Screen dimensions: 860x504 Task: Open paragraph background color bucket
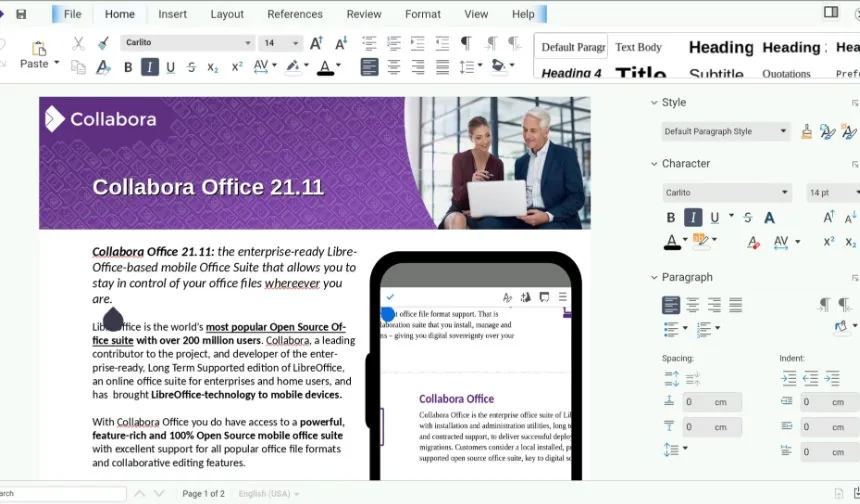pos(498,66)
